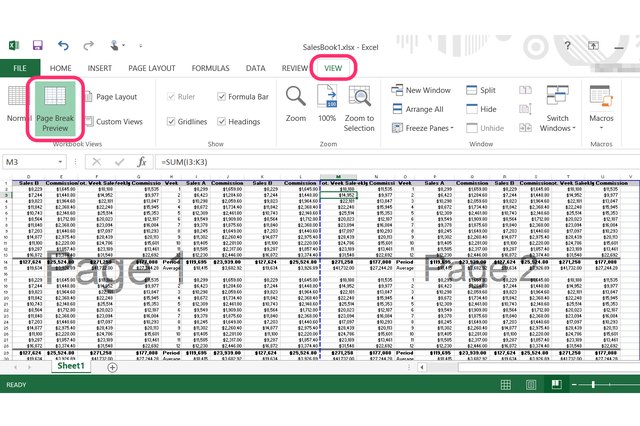Switch to the FORMULAS tab
640x426 pixels.
(x=210, y=68)
